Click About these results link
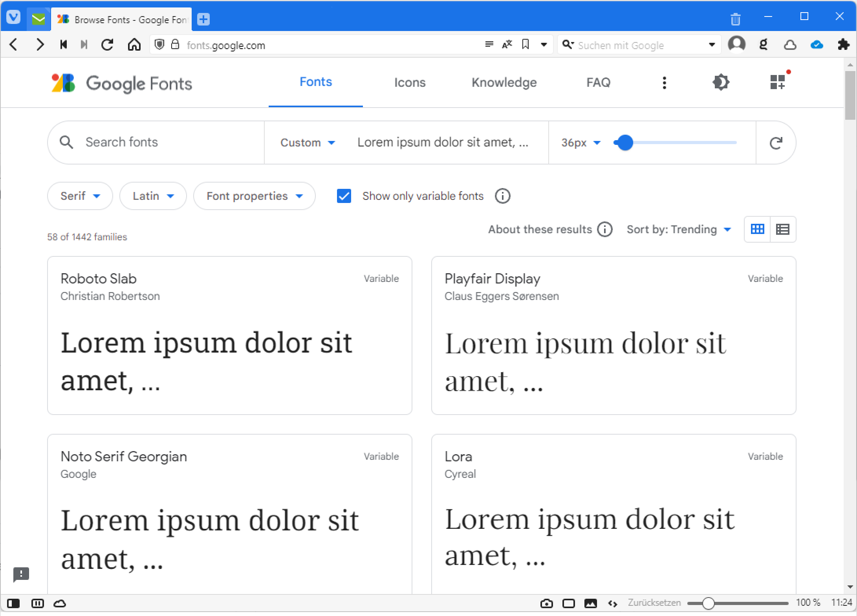 540,229
